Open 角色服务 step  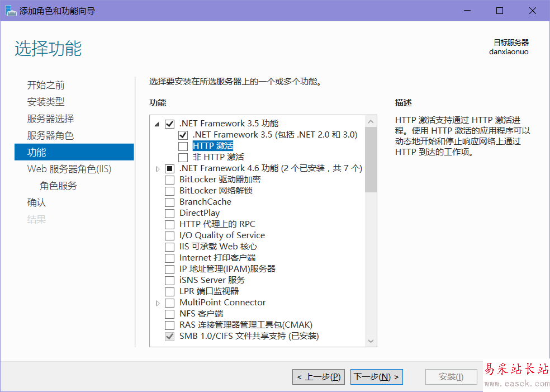point(58,186)
